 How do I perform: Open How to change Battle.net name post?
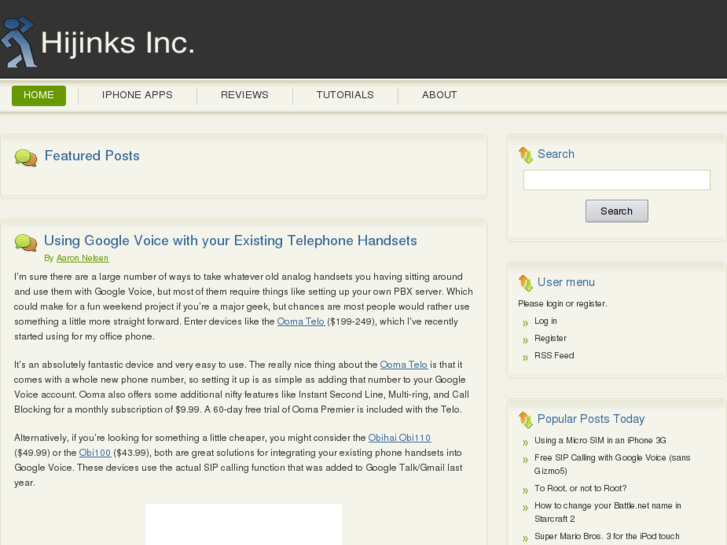607,512
